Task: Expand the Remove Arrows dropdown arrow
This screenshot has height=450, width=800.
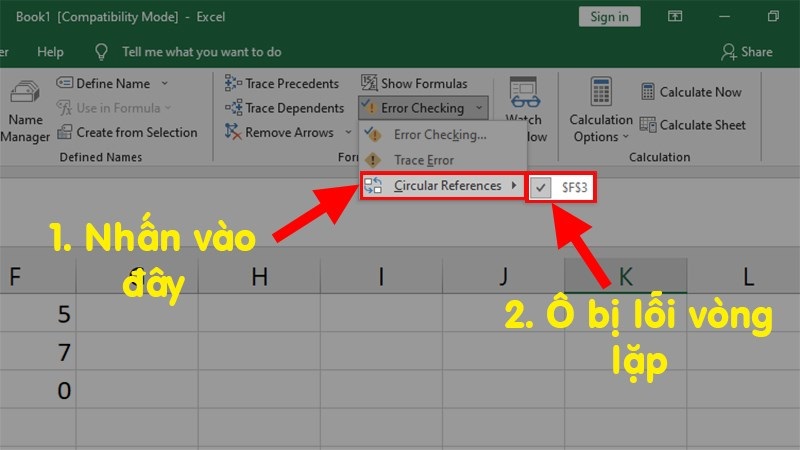Action: point(348,132)
